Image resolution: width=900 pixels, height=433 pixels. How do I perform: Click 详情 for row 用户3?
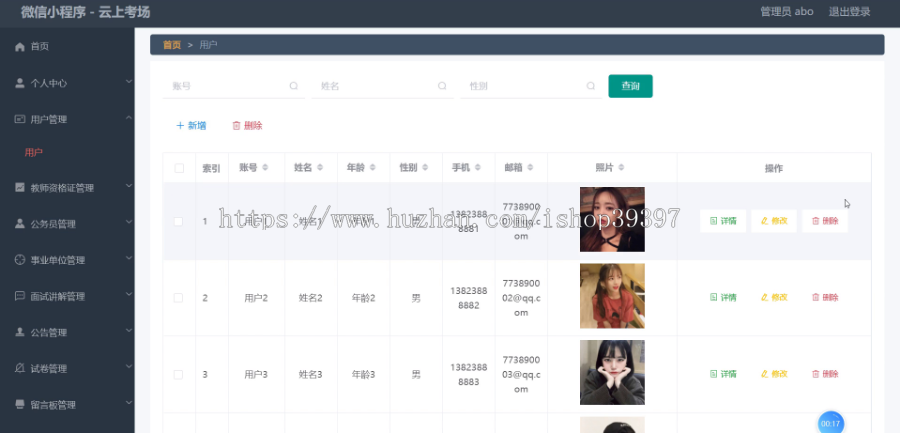pos(723,374)
